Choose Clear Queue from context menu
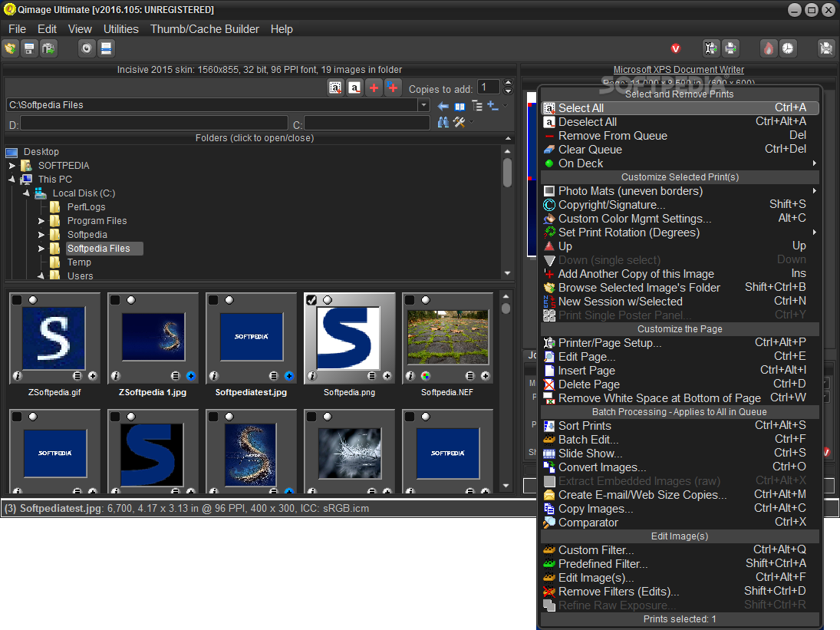This screenshot has width=840, height=630. [x=680, y=150]
